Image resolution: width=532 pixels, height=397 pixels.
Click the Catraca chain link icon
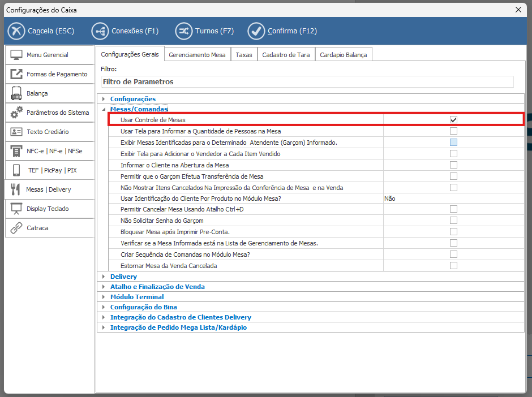click(16, 228)
